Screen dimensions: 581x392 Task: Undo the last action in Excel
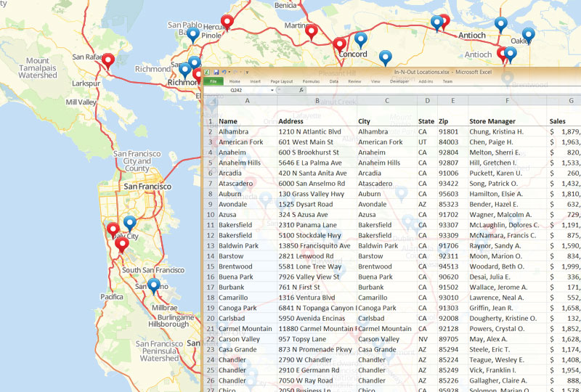pos(224,73)
